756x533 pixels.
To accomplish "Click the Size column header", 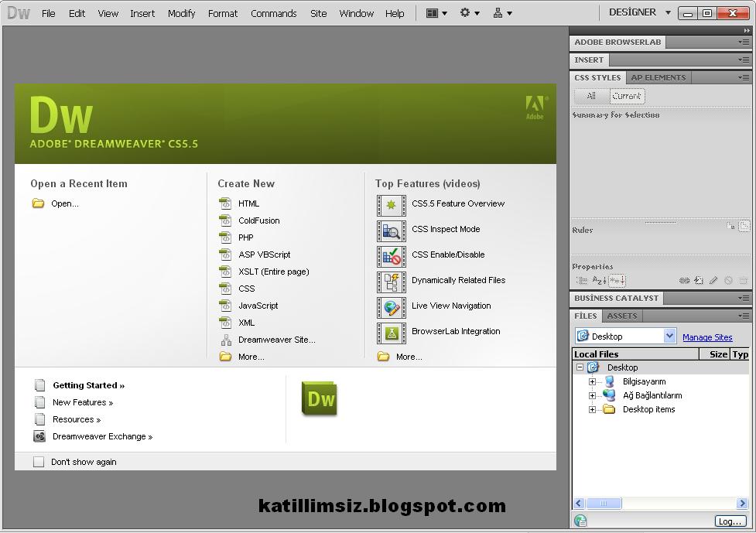I will click(x=715, y=354).
